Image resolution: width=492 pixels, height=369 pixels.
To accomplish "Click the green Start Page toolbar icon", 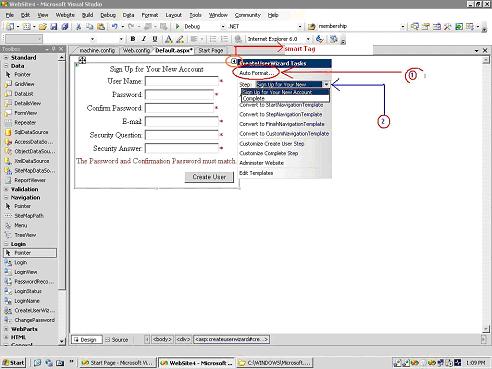I will [459, 26].
